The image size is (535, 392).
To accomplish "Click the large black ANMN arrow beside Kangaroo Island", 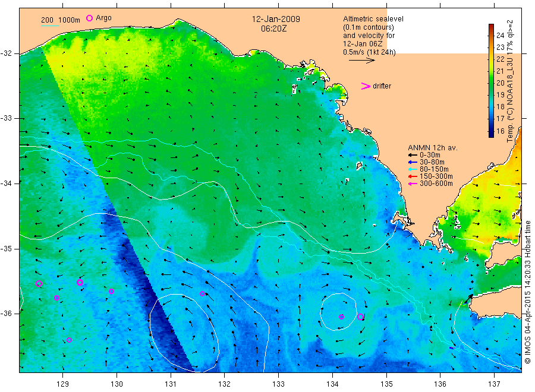I will (468, 299).
